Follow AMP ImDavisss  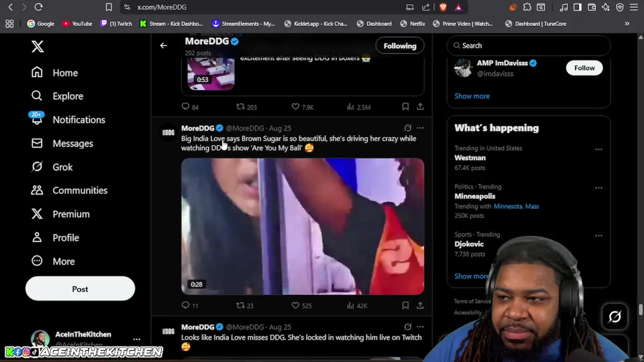584,68
